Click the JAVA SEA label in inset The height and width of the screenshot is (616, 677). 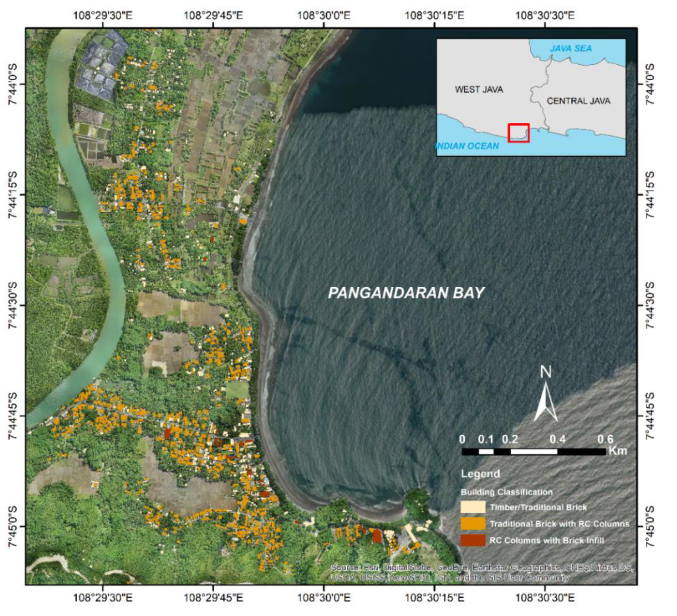pyautogui.click(x=571, y=49)
